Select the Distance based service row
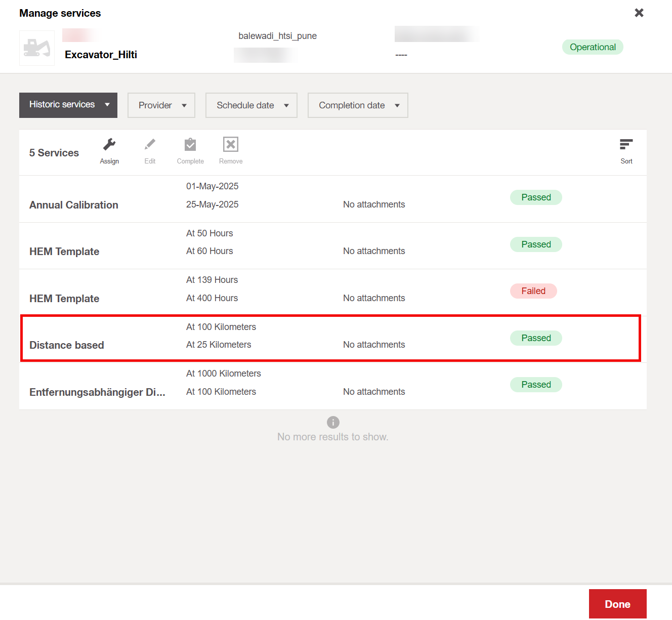This screenshot has width=672, height=620. 67,345
